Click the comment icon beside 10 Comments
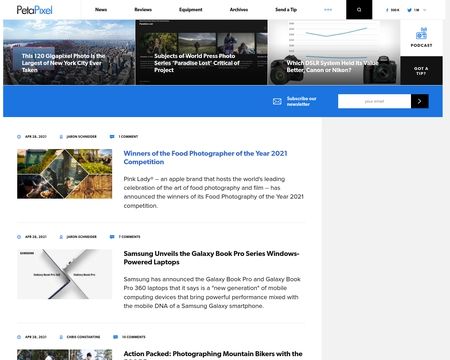Viewport: 450px width, 360px height. pos(115,337)
